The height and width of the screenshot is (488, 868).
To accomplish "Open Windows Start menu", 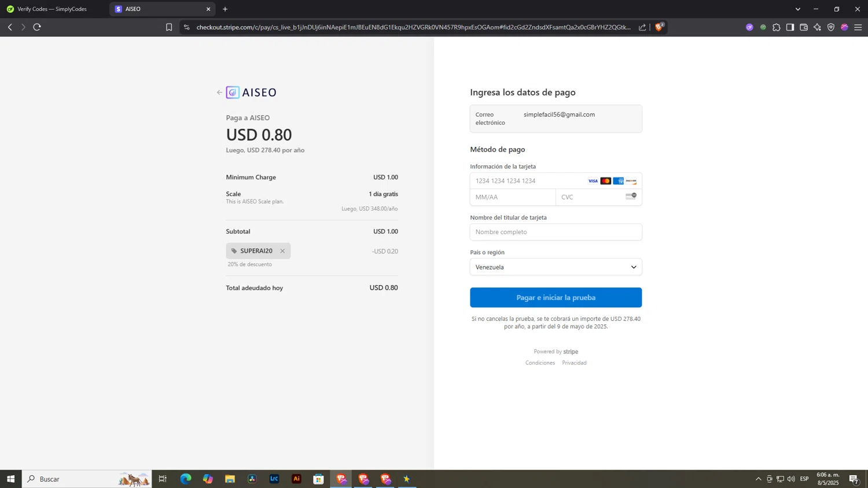I will [x=10, y=479].
